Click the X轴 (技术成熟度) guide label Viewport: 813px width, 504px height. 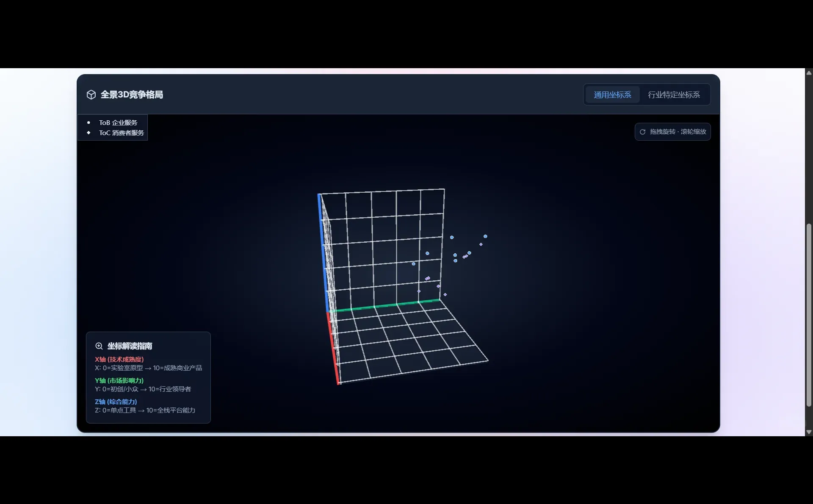tap(119, 359)
